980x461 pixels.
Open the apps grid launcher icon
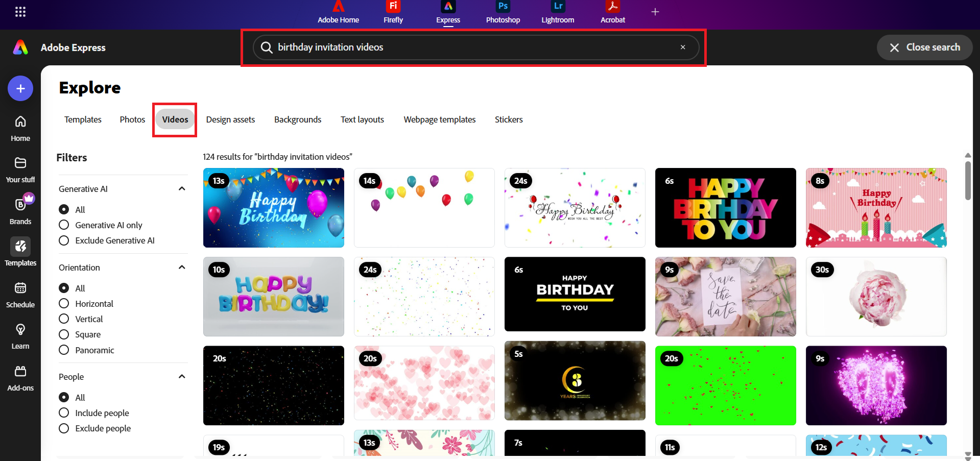point(20,12)
